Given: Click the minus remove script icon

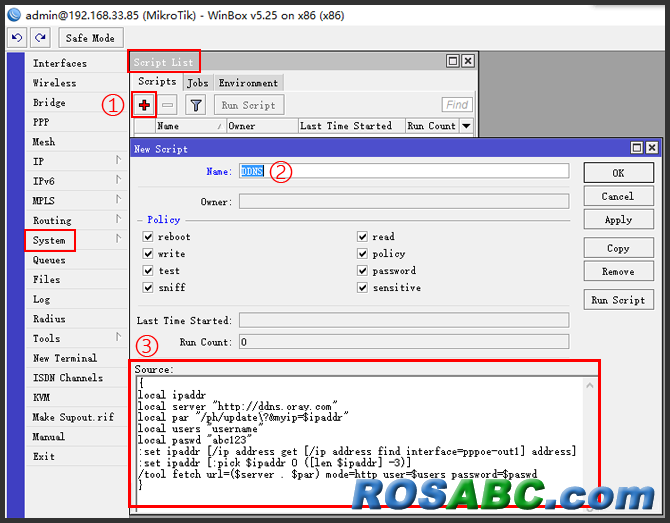Looking at the screenshot, I should (x=168, y=105).
